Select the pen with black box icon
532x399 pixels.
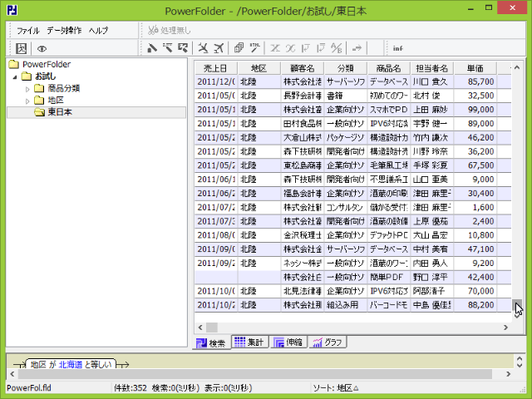(183, 48)
